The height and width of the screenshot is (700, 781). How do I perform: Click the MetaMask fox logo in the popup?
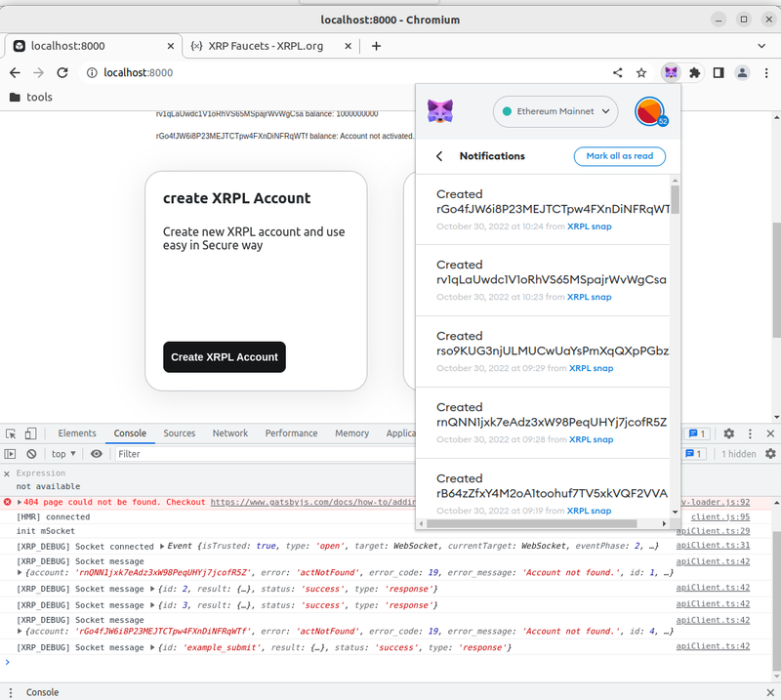tap(440, 111)
